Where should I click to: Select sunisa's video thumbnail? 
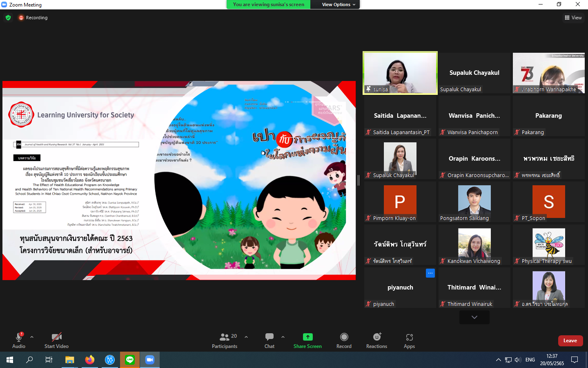400,73
